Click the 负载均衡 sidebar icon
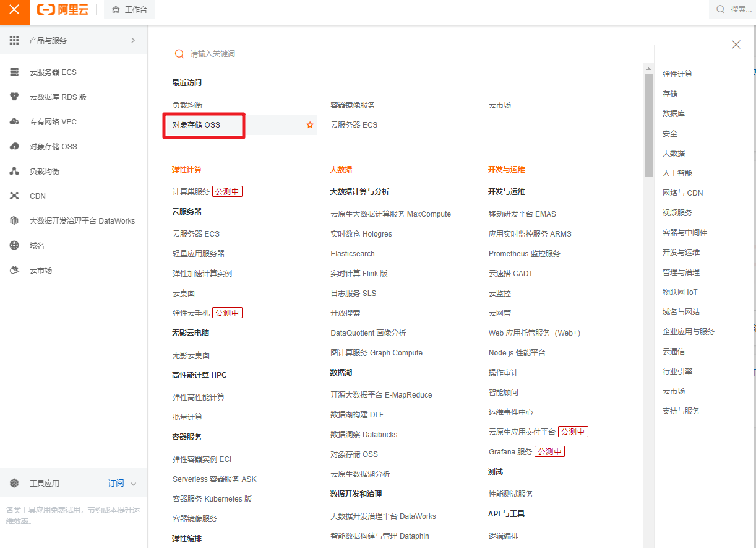The width and height of the screenshot is (756, 548). 14,171
